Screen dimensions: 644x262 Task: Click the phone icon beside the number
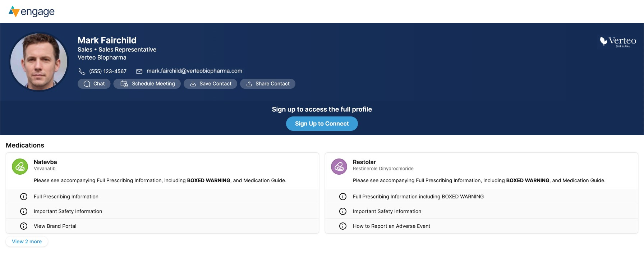(82, 72)
